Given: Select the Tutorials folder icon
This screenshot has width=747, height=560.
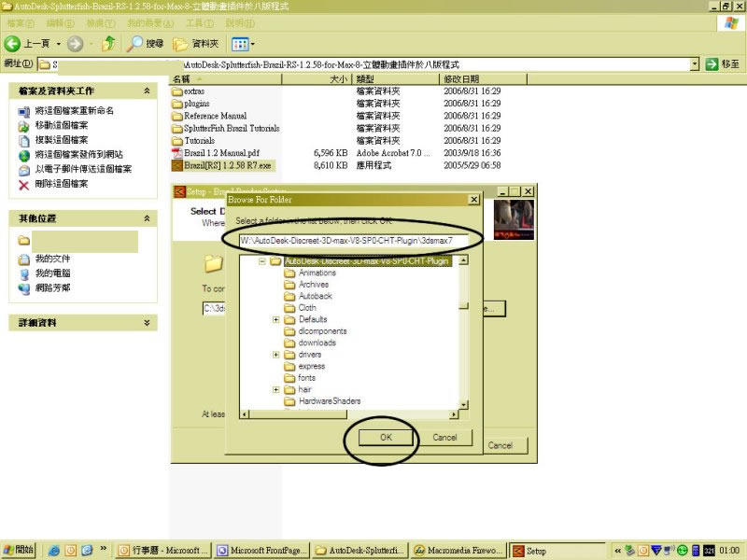Looking at the screenshot, I should tap(177, 141).
